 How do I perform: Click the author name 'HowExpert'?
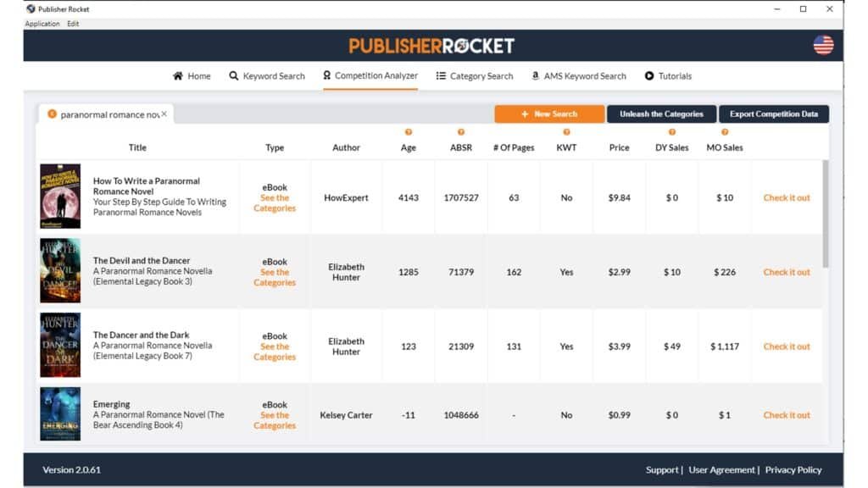[x=346, y=197]
